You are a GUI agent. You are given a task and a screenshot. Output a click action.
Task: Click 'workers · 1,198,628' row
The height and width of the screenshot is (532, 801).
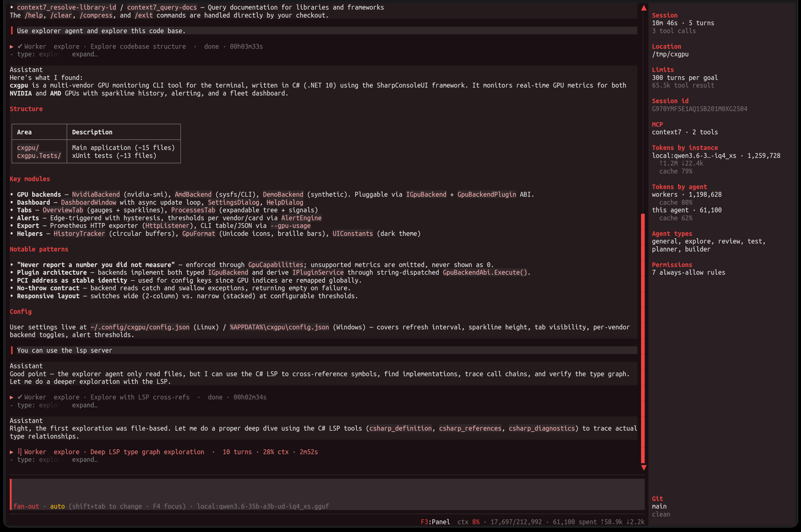pos(687,194)
